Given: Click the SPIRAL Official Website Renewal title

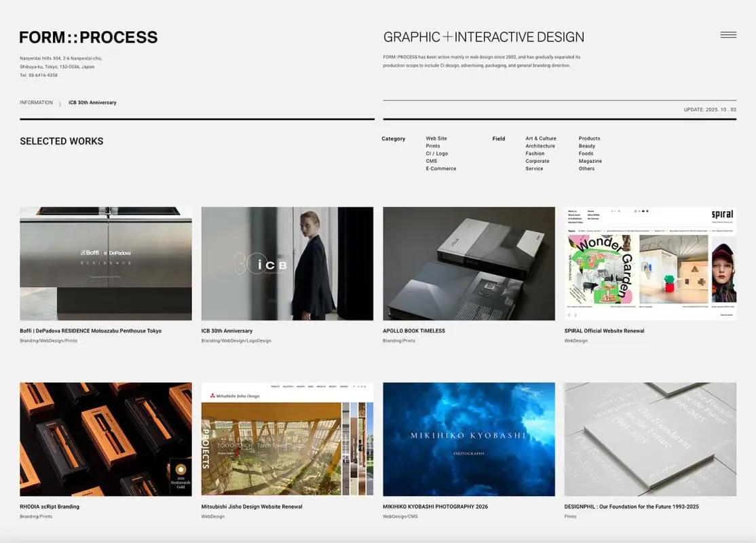Looking at the screenshot, I should click(x=604, y=331).
